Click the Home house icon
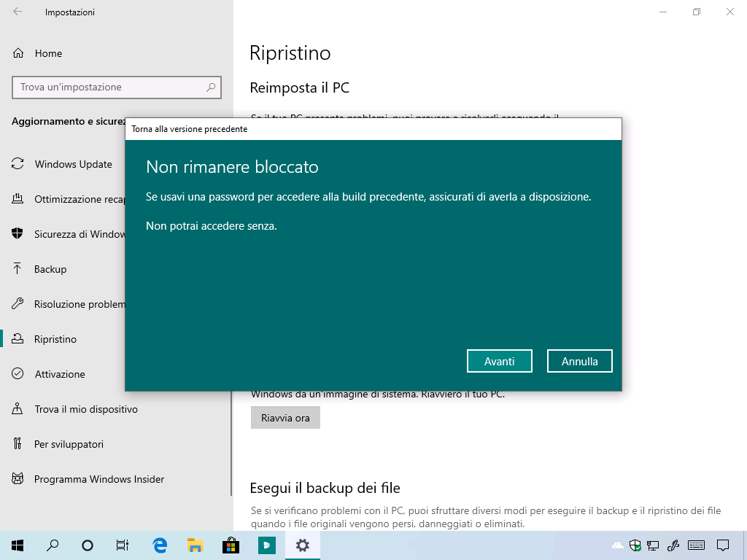Image resolution: width=747 pixels, height=560 pixels. coord(18,53)
